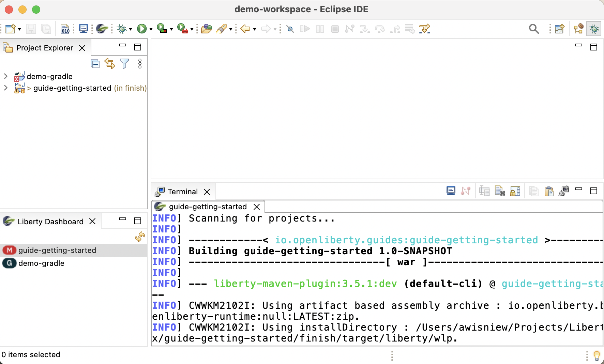
Task: Click the binary 010 file toolbar icon
Action: 65,29
